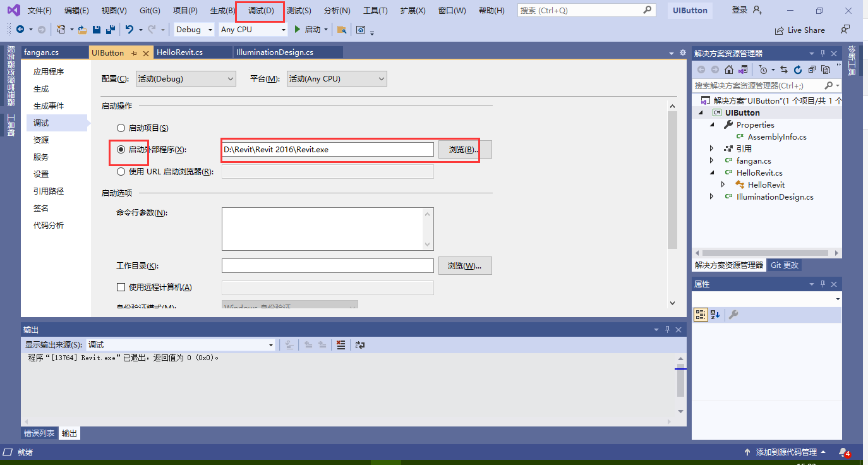Open the 错误列表 tab at bottom

pyautogui.click(x=39, y=433)
